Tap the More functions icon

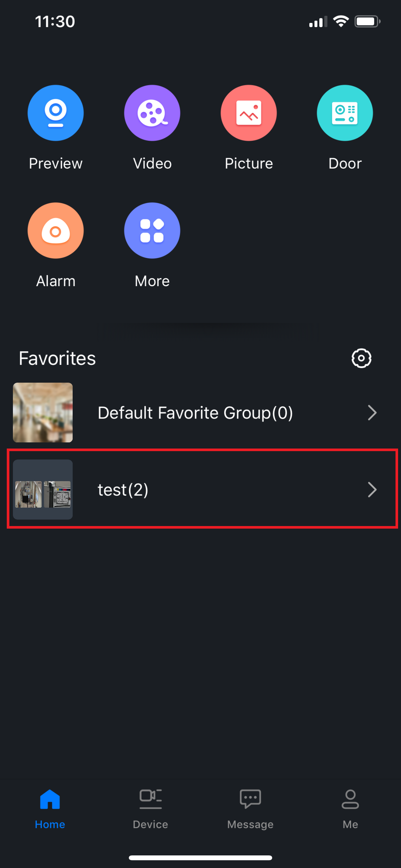tap(152, 231)
